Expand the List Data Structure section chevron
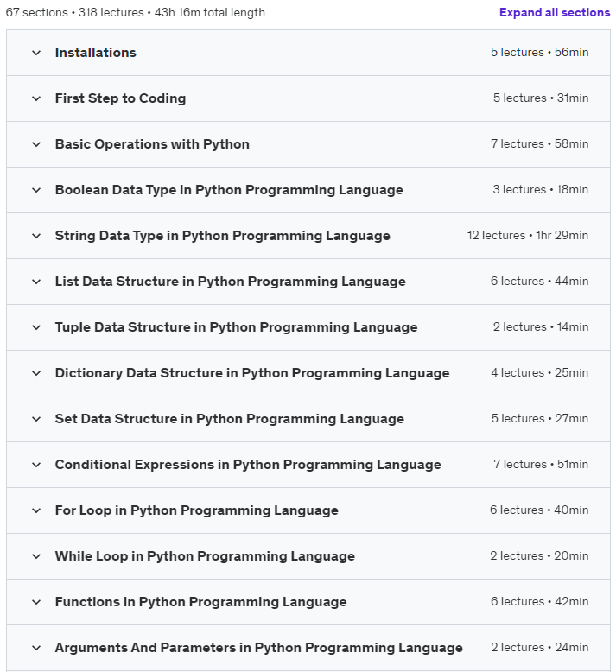Viewport: 616px width, 672px height. click(x=36, y=282)
